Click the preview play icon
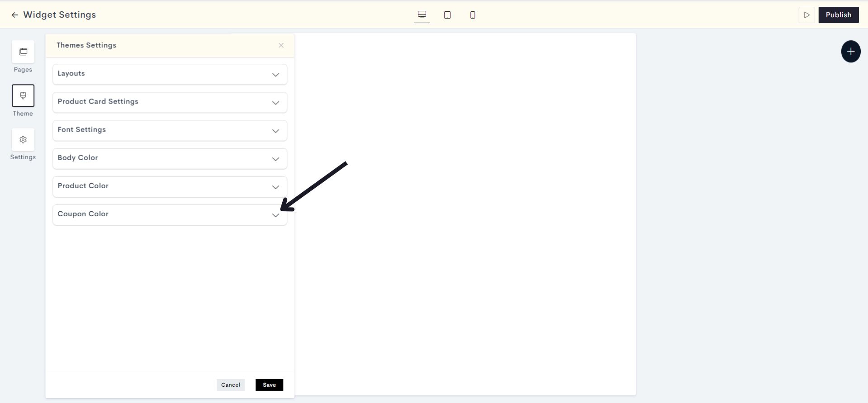The image size is (868, 403). pos(806,15)
